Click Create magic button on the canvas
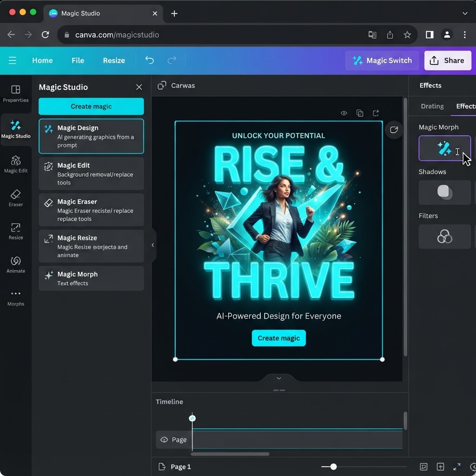476x476 pixels. click(x=279, y=338)
